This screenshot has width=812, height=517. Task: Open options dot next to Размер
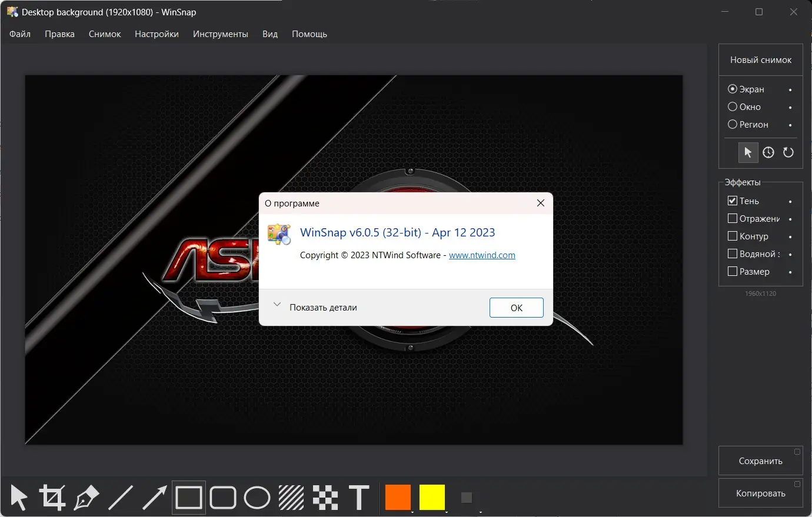pos(790,272)
